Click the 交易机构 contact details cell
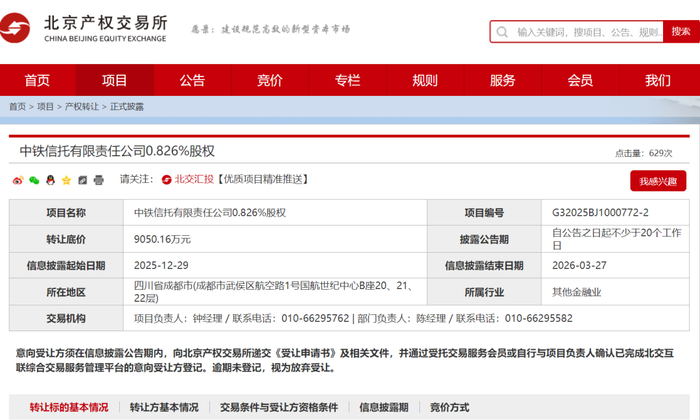The image size is (700, 420). (406, 318)
